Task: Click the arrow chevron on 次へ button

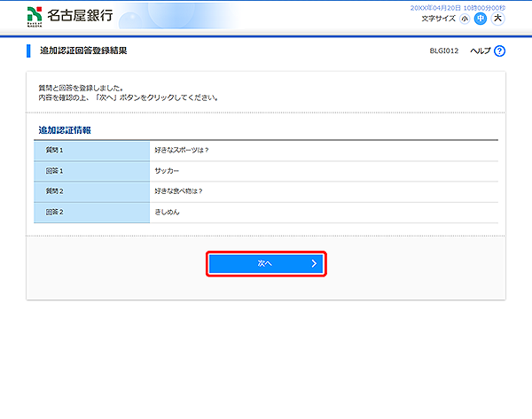Action: [x=314, y=263]
